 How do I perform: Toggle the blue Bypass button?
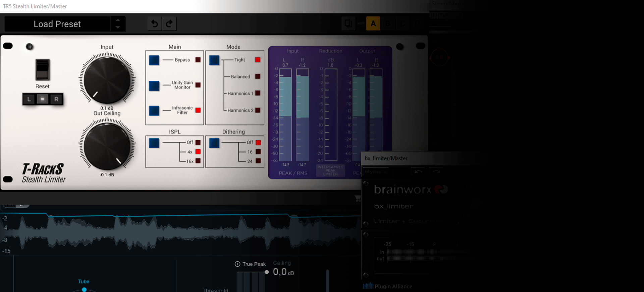coord(154,60)
